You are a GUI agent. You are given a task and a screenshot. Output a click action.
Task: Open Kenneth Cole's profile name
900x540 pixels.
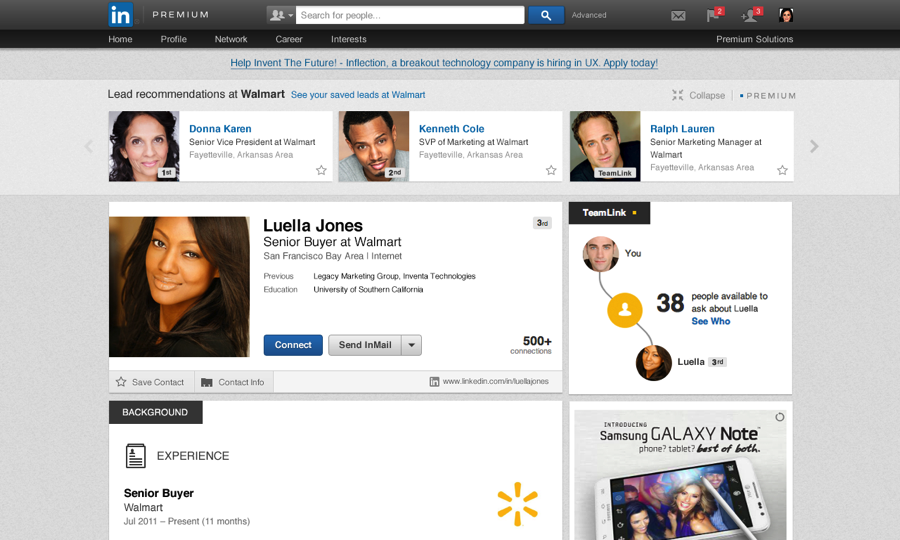[451, 129]
